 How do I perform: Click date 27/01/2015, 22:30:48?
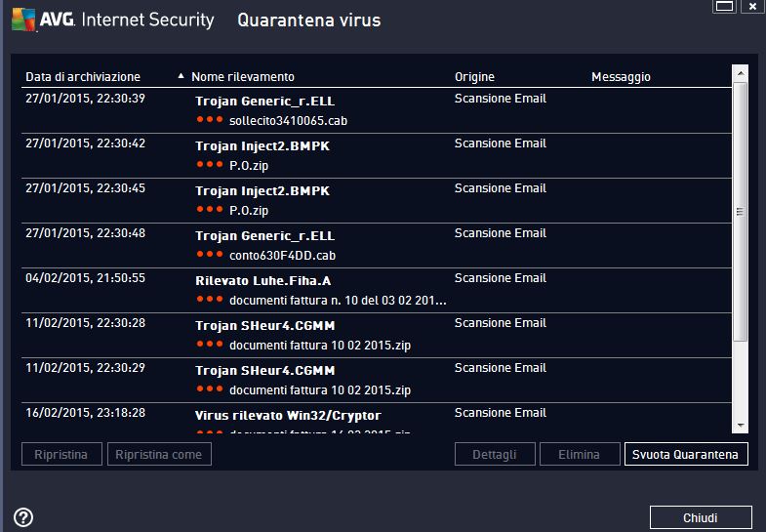85,233
